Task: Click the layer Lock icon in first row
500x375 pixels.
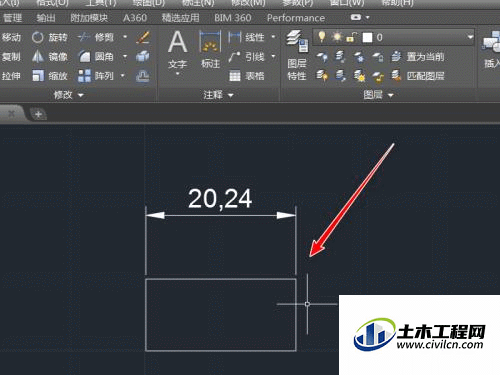Action: (x=378, y=57)
